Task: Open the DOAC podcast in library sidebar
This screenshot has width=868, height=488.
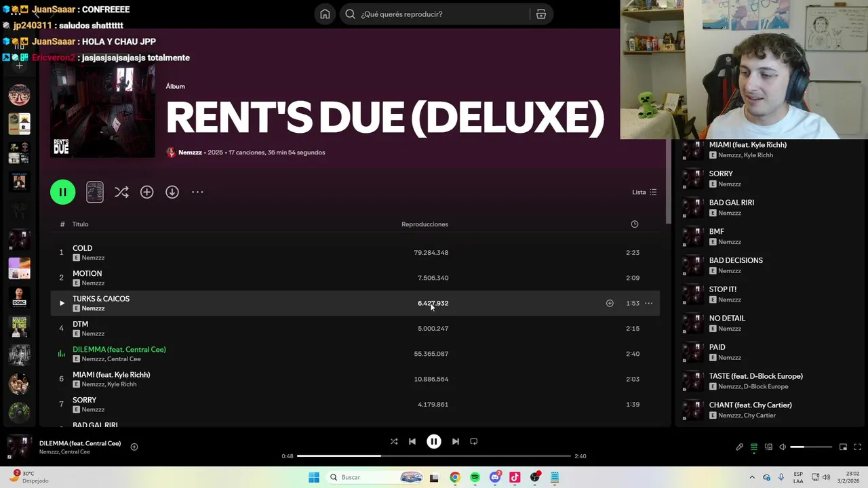Action: pos(19,298)
